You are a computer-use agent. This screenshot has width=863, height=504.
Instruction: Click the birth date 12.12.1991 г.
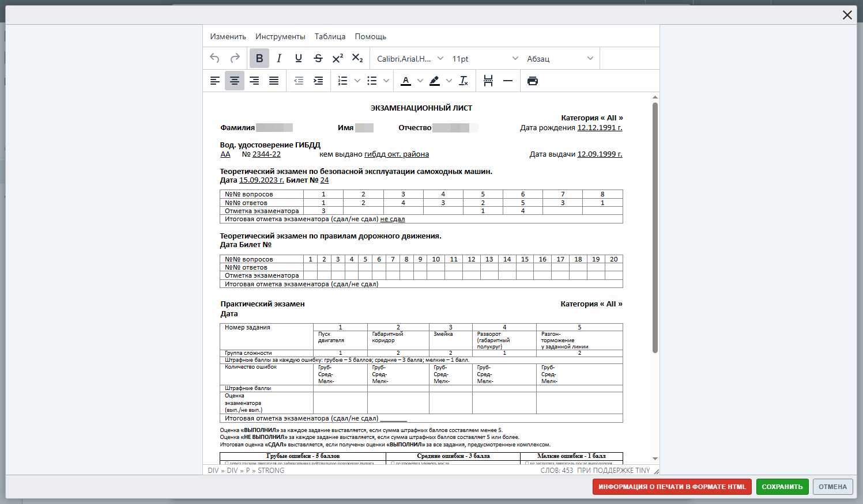(x=600, y=128)
